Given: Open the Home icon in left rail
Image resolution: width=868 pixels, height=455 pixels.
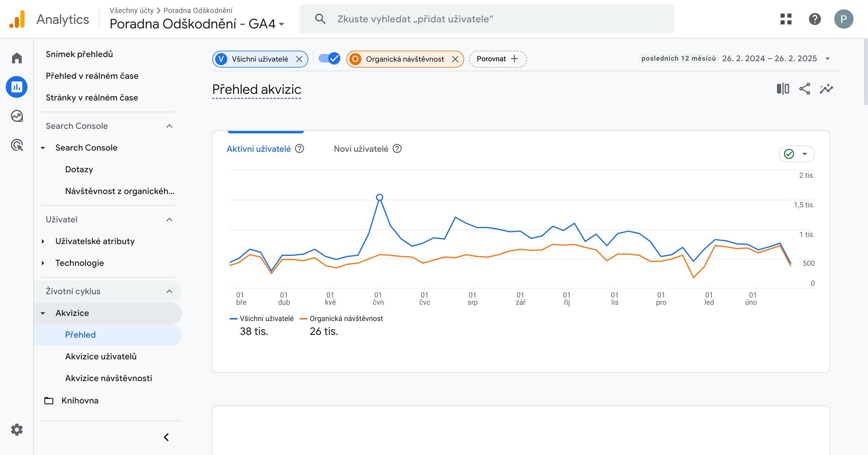Looking at the screenshot, I should coord(17,58).
